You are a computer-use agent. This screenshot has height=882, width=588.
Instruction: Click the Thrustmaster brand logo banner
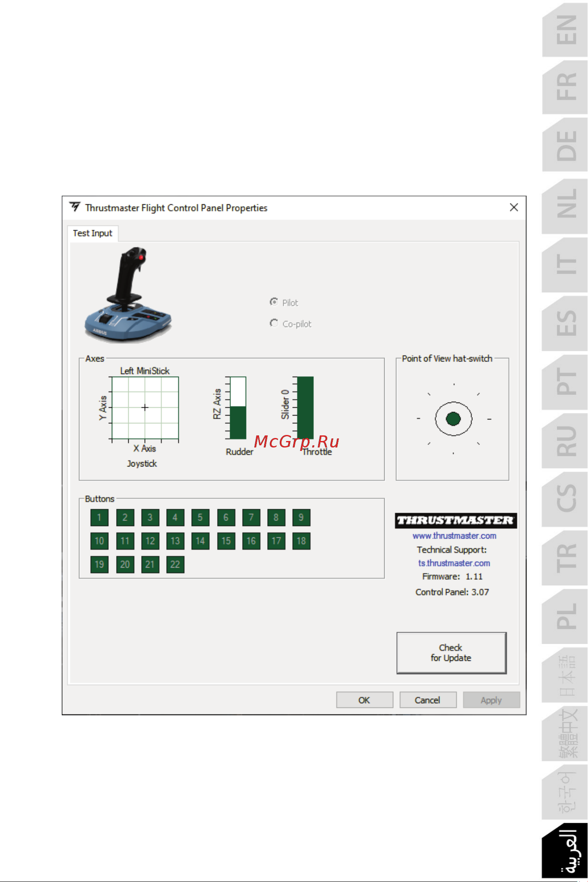coord(455,520)
